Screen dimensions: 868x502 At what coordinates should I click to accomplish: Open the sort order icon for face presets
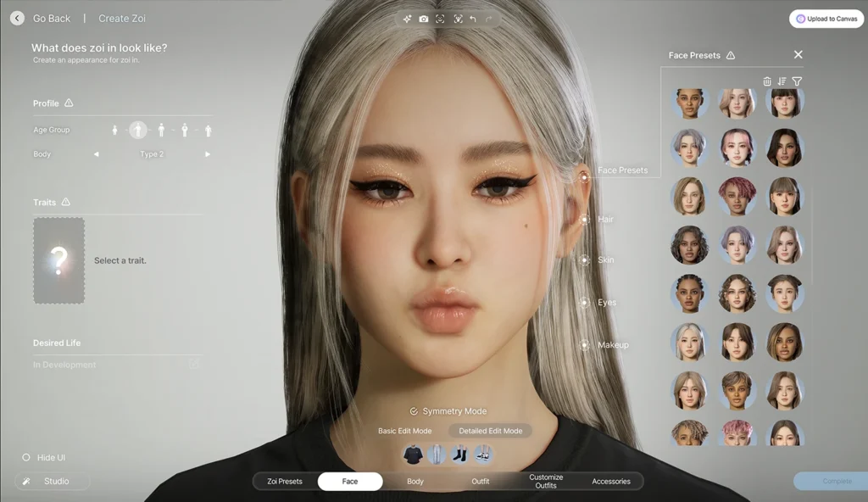point(782,81)
